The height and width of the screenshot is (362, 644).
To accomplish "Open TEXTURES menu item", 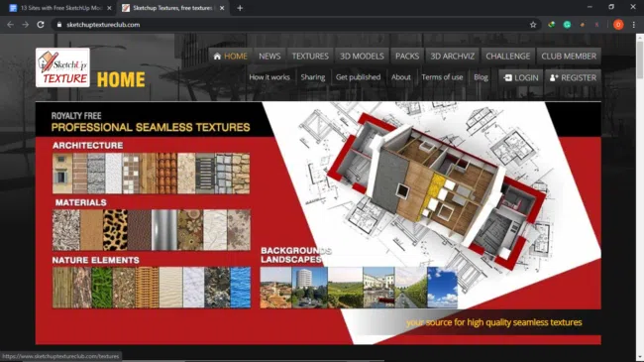I will click(310, 56).
